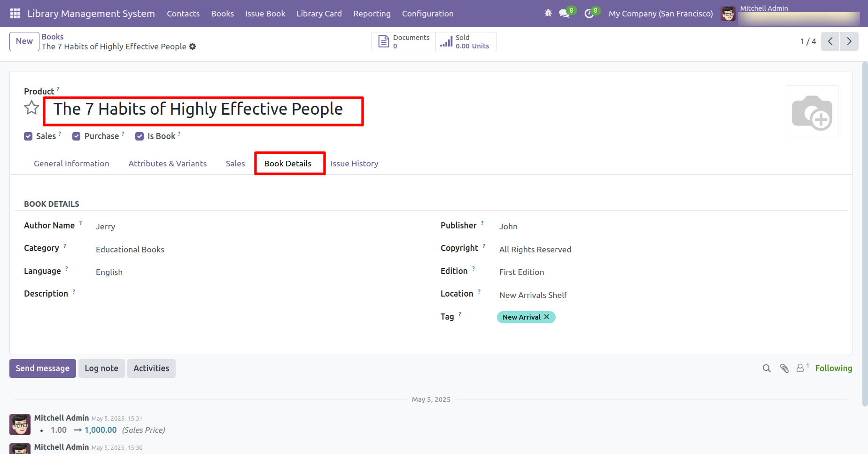The height and width of the screenshot is (454, 868).
Task: Open the apps grid menu icon
Action: [x=15, y=14]
